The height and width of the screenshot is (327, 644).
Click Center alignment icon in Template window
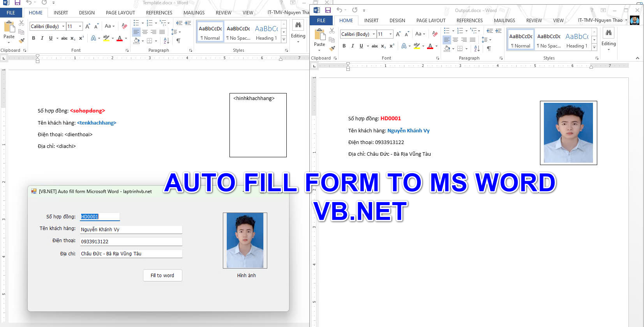click(145, 32)
